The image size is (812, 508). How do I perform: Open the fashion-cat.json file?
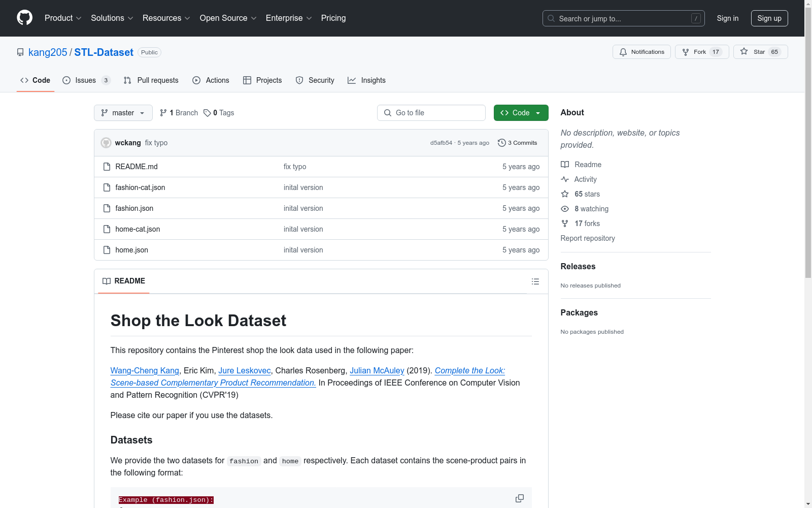tap(140, 187)
